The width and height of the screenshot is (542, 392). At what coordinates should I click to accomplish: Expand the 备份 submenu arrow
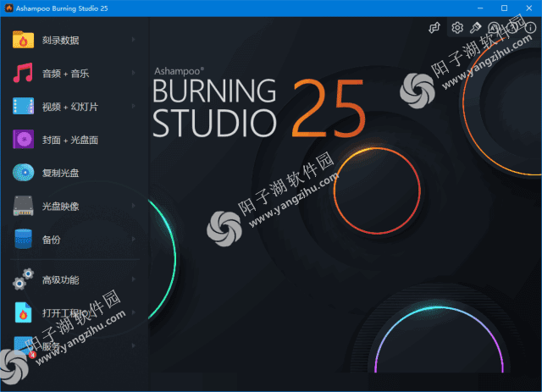134,239
